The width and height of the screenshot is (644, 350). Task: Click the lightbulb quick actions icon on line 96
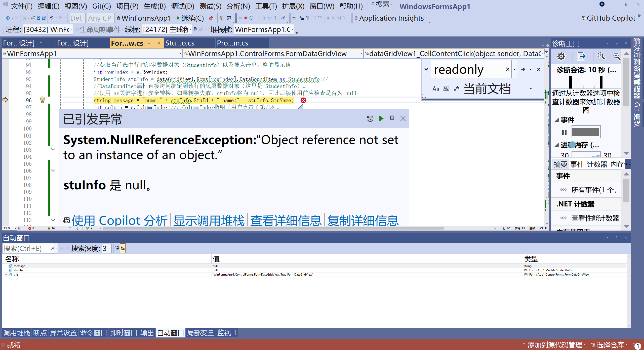click(43, 100)
